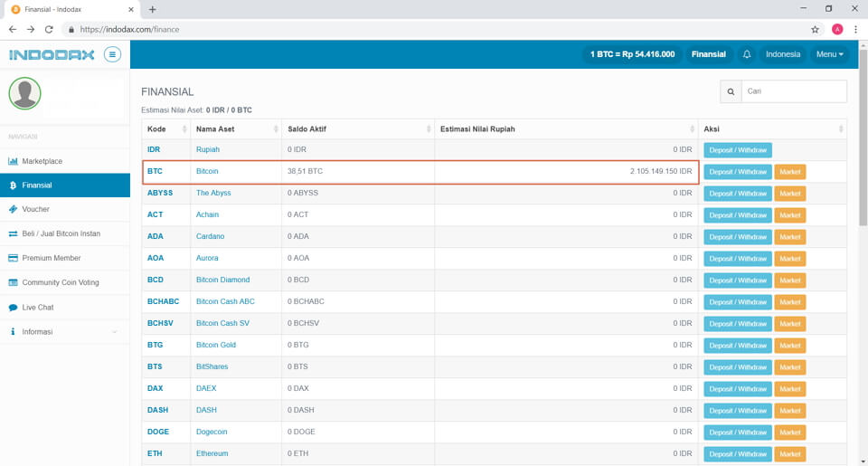This screenshot has width=868, height=466.
Task: Click Finansial button in top header
Action: 709,54
